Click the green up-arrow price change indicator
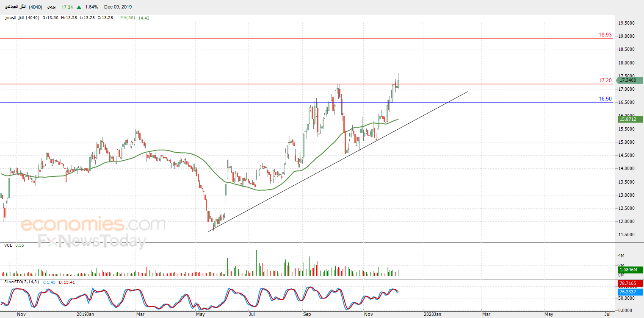This screenshot has height=318, width=644. [79, 7]
